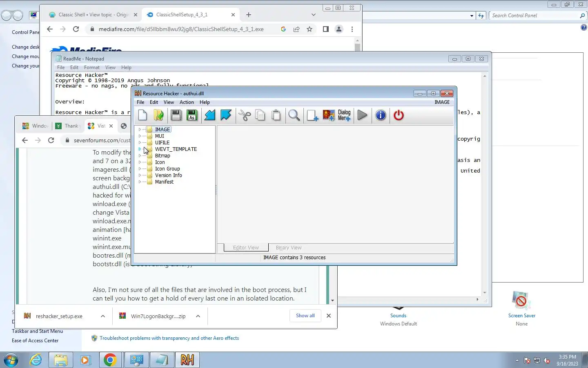588x368 pixels.
Task: Click the magnifying glass Search icon
Action: click(294, 115)
